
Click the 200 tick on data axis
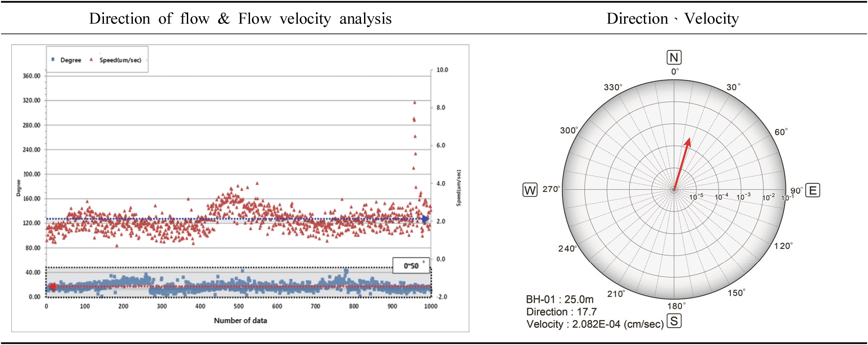coord(123,306)
